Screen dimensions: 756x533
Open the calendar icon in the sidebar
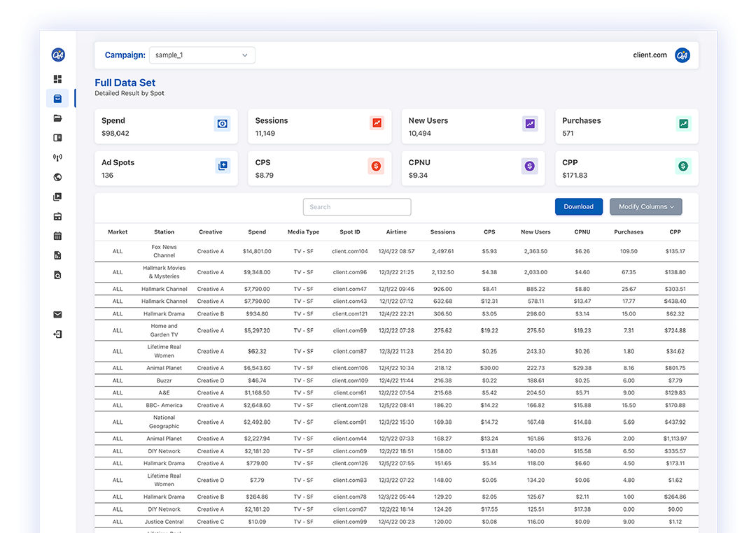click(57, 236)
